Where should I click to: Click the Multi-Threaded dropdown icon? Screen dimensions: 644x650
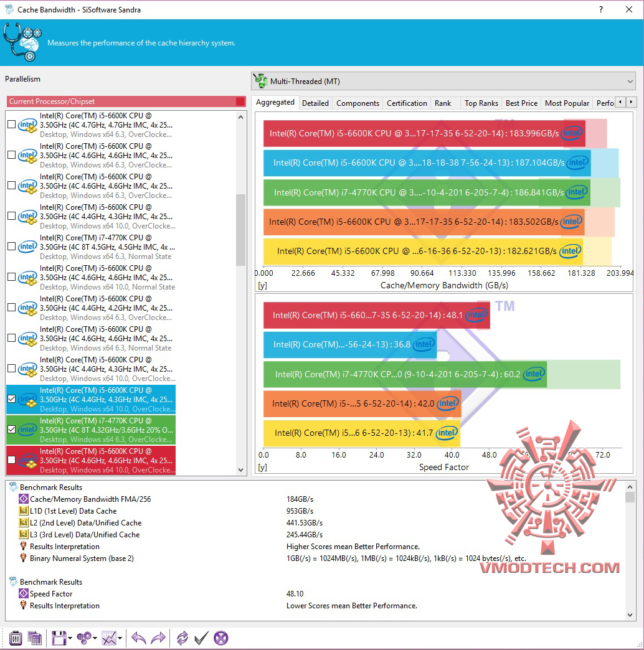tap(260, 81)
